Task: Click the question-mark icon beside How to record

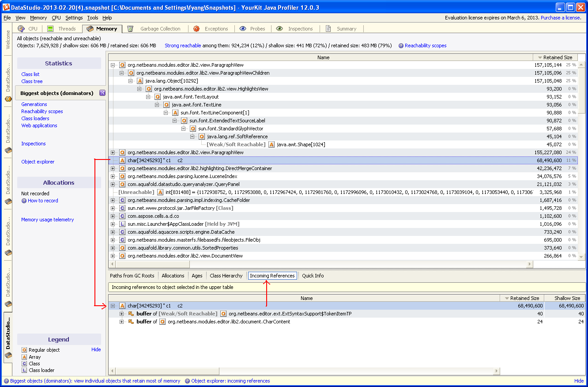Action: click(24, 201)
